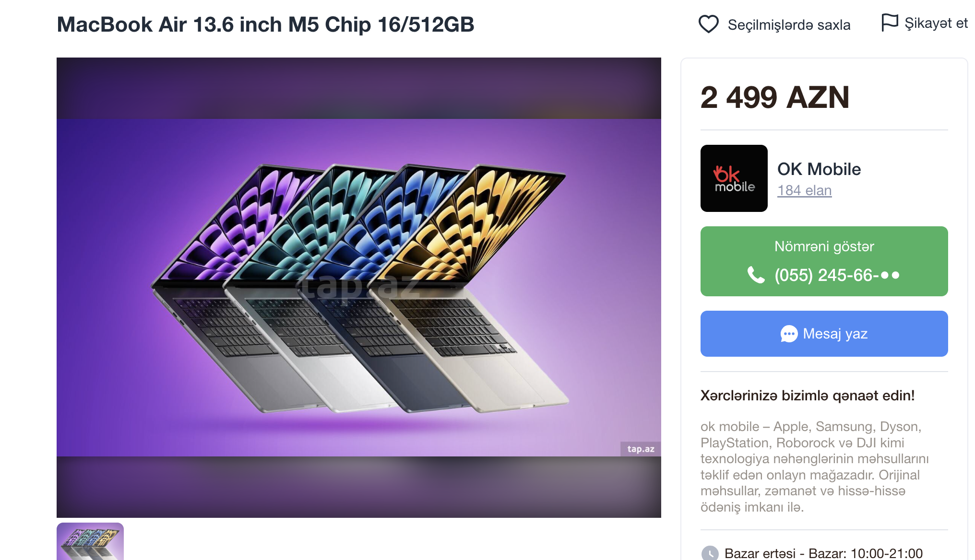
Task: Click the tap.az watermark badge on photo
Action: pos(641,449)
